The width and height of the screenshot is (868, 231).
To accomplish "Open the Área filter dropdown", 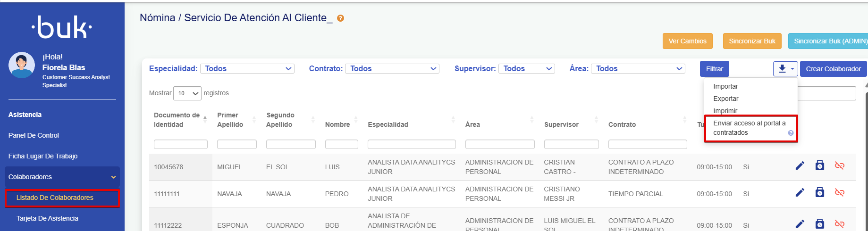I will pos(638,69).
